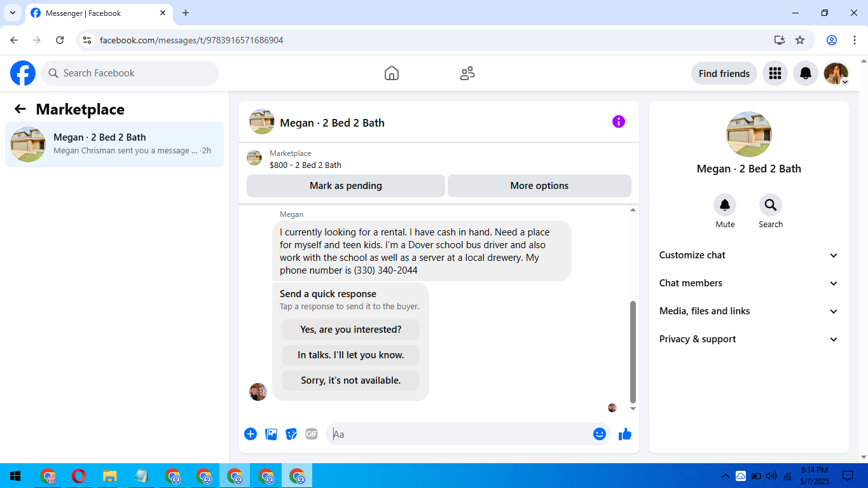868x488 pixels.
Task: Go back in browser history
Action: coord(14,40)
